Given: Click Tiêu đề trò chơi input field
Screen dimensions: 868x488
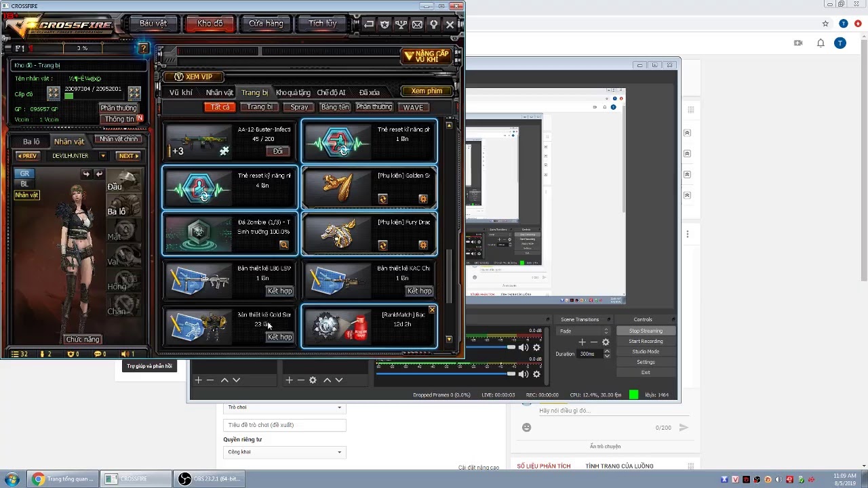Looking at the screenshot, I should coord(285,425).
